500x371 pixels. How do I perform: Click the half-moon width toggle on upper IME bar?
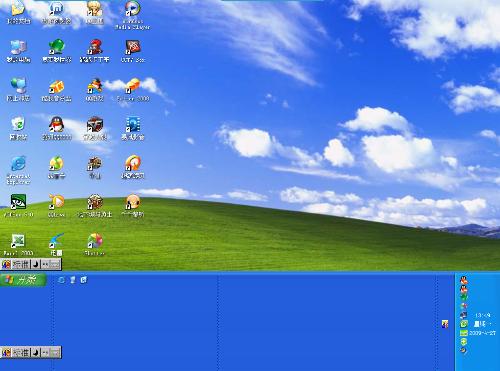pos(36,264)
